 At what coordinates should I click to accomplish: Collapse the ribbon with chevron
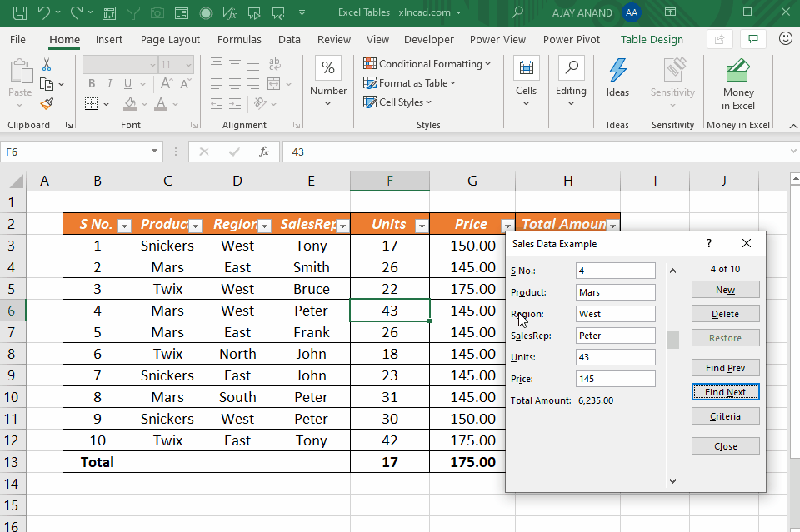coord(792,126)
